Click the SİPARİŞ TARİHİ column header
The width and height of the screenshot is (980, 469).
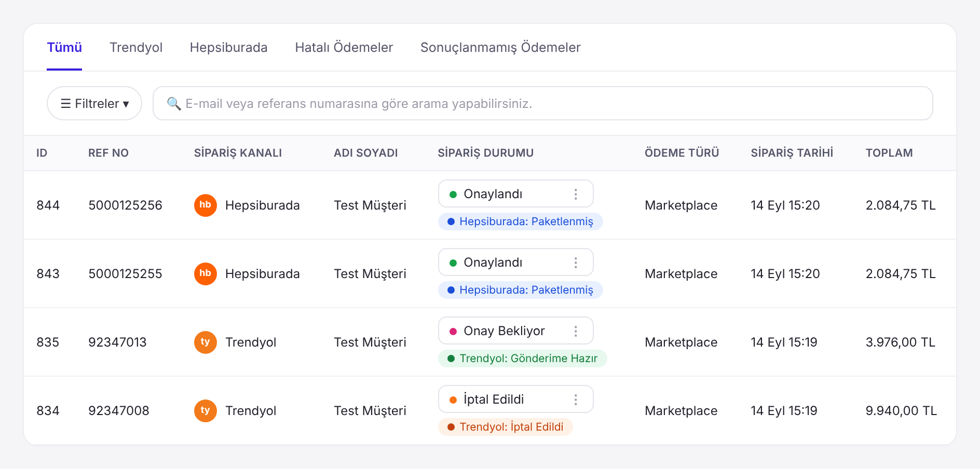point(792,153)
